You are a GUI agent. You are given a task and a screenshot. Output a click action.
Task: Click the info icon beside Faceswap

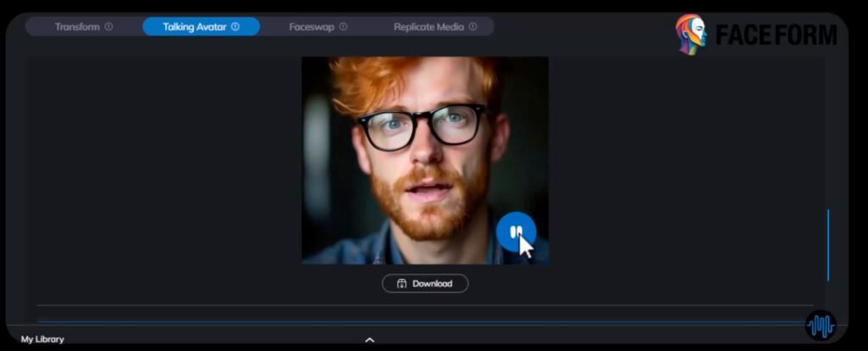[x=342, y=26]
